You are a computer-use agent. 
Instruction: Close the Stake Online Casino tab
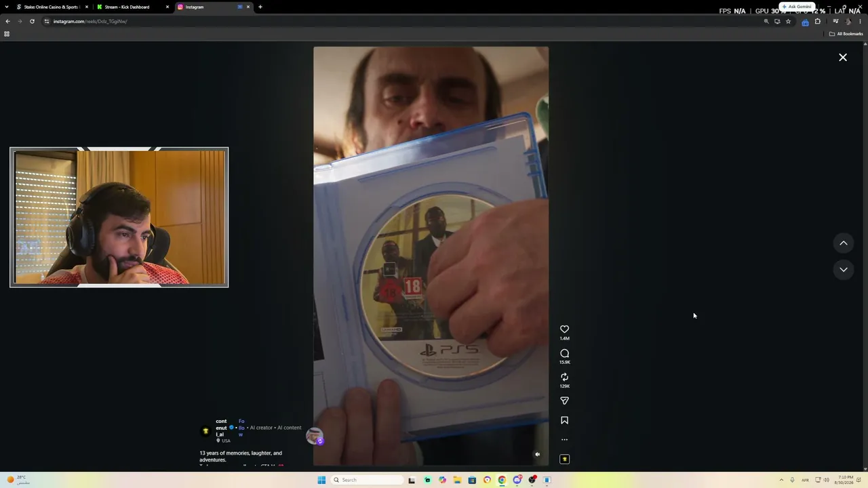pyautogui.click(x=87, y=7)
